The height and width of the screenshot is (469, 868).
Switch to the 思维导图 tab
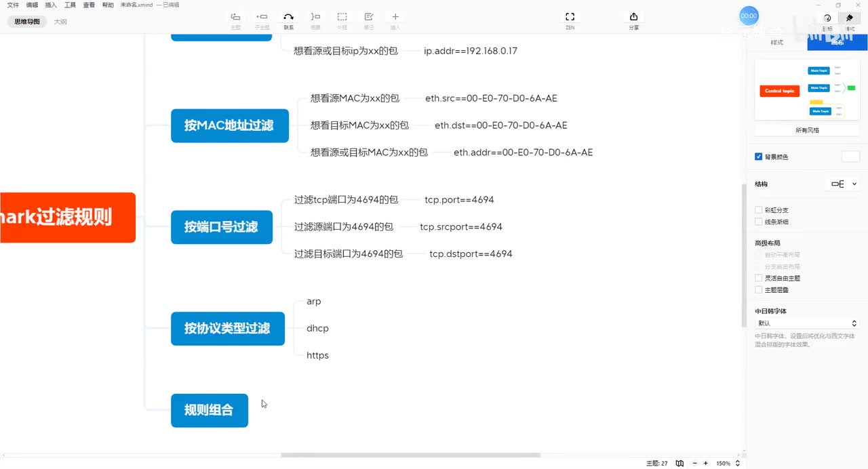tap(27, 22)
